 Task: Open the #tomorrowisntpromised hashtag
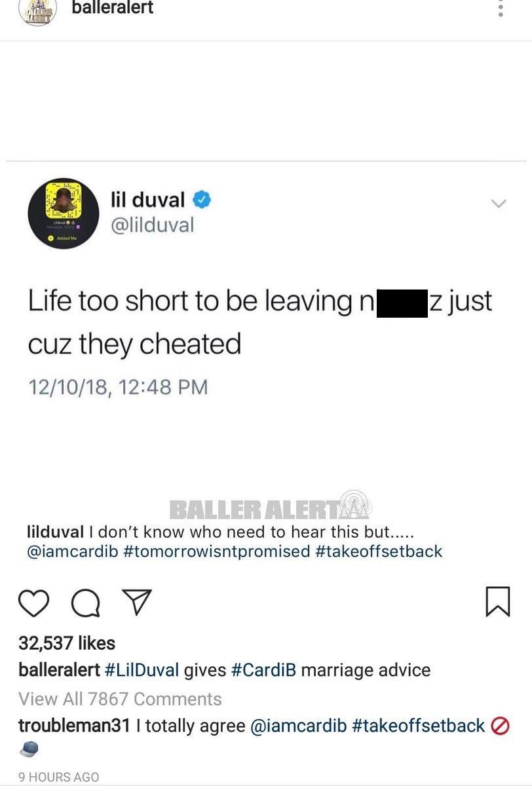pos(217,551)
